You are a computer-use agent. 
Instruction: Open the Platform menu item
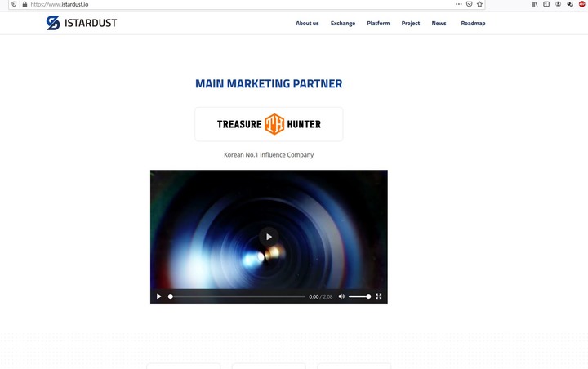point(378,23)
